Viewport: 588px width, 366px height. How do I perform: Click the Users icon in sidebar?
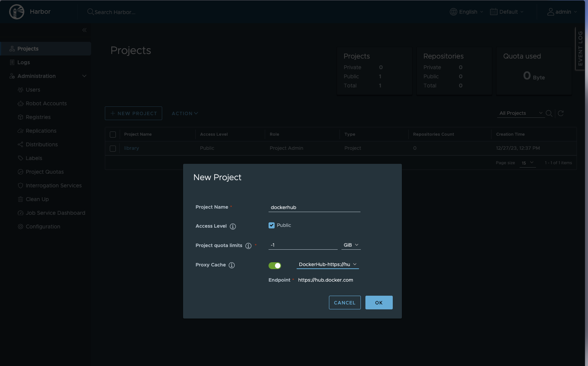tap(21, 90)
